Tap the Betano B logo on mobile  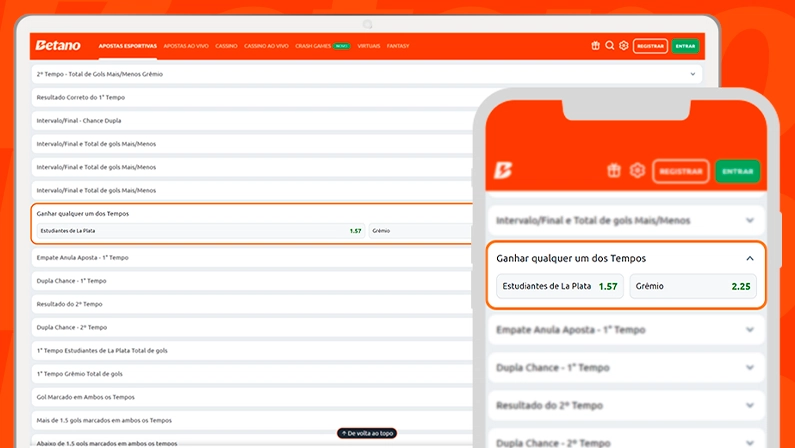(503, 171)
